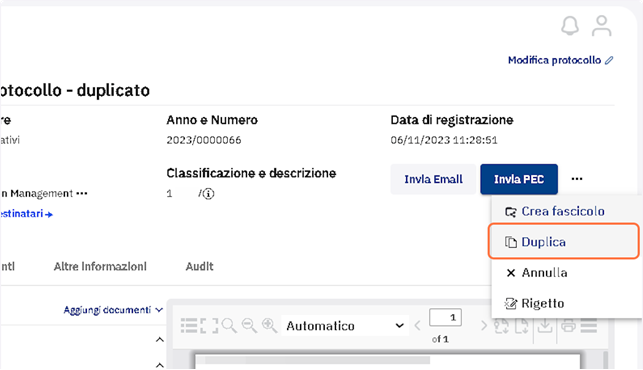Open the notifications bell
The image size is (643, 370).
pos(570,26)
